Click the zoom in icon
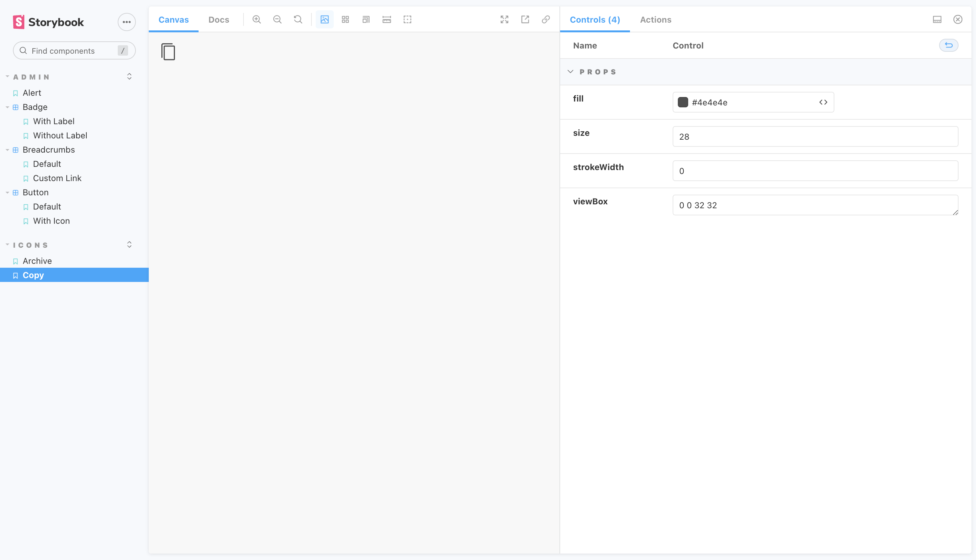This screenshot has width=976, height=560. 256,19
